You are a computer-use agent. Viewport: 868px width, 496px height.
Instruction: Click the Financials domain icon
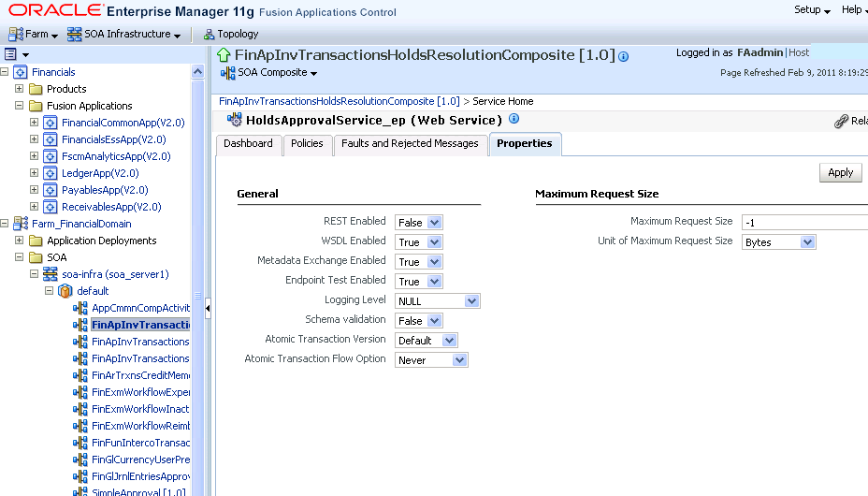pyautogui.click(x=21, y=72)
